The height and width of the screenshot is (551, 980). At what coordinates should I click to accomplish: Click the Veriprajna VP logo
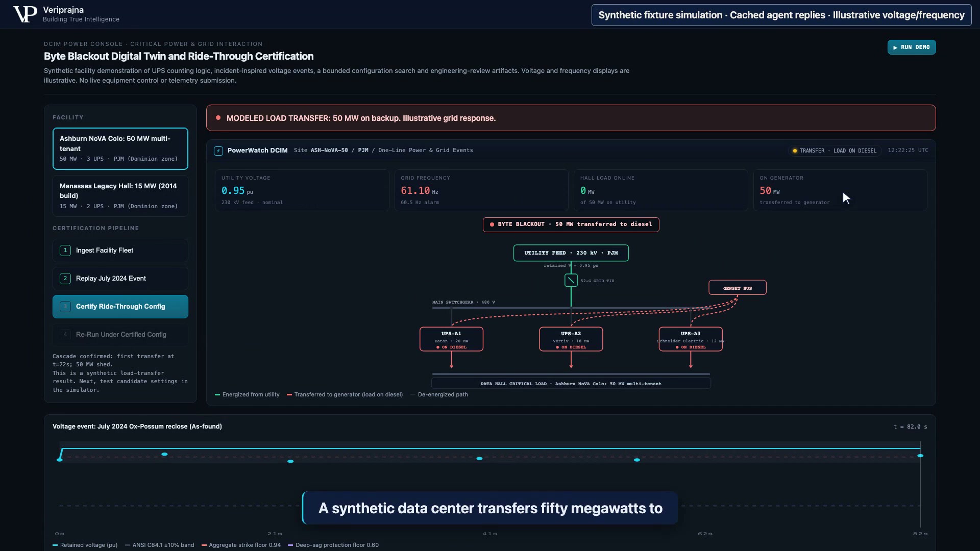24,14
